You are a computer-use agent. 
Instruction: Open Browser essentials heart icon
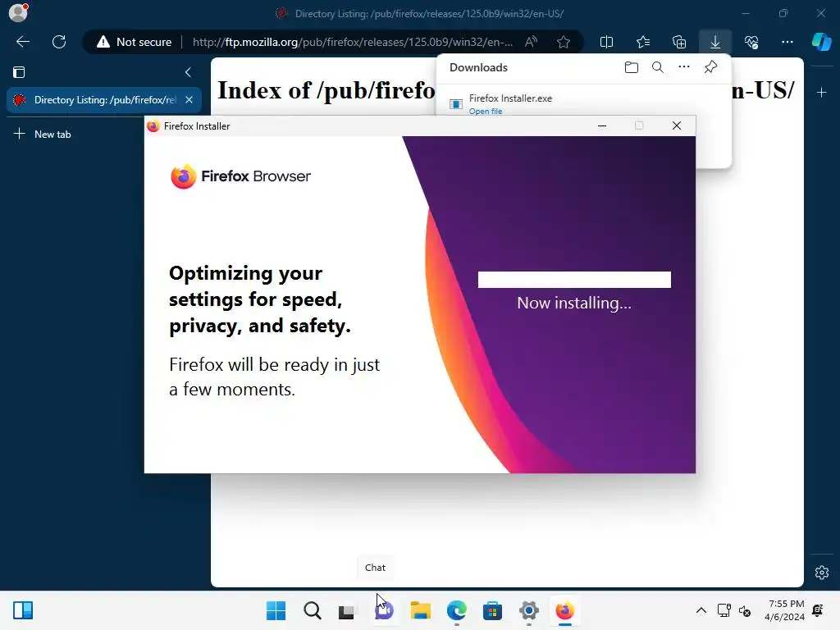751,42
